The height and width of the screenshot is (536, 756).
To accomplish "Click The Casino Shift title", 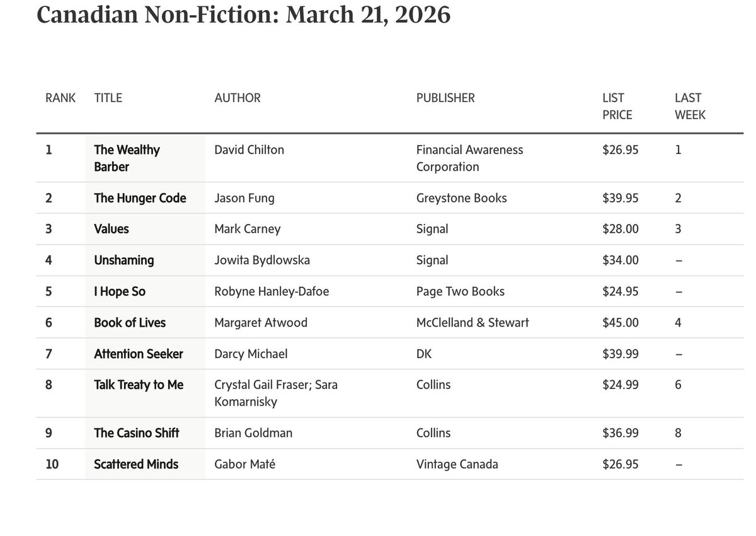I will point(137,433).
